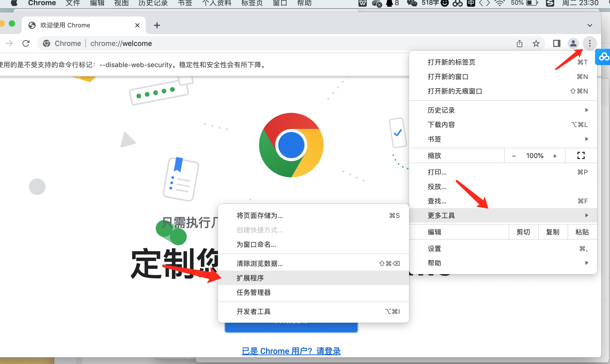Click the WeChat icon in menu bar

412,3
